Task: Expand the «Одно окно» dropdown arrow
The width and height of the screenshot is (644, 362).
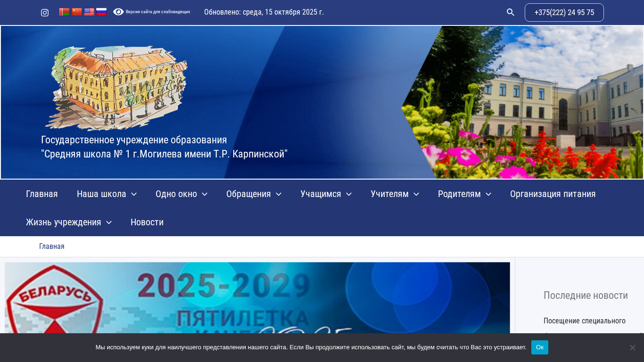Action: (205, 194)
